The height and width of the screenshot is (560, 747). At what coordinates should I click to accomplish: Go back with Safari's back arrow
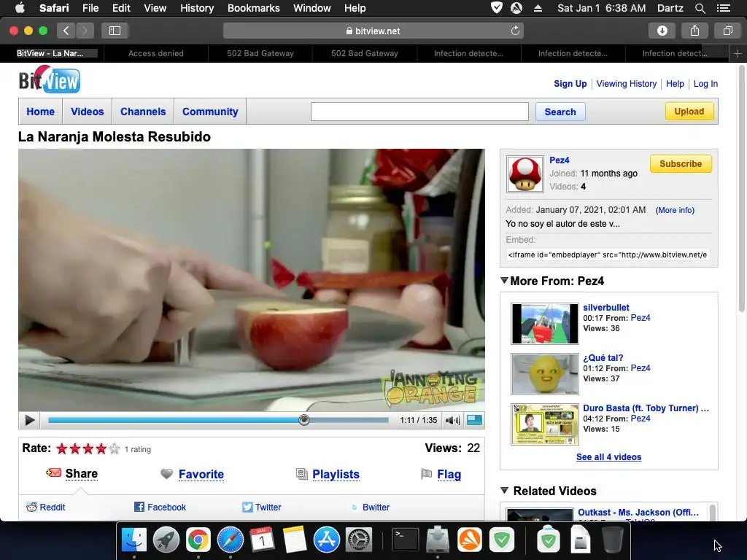66,31
